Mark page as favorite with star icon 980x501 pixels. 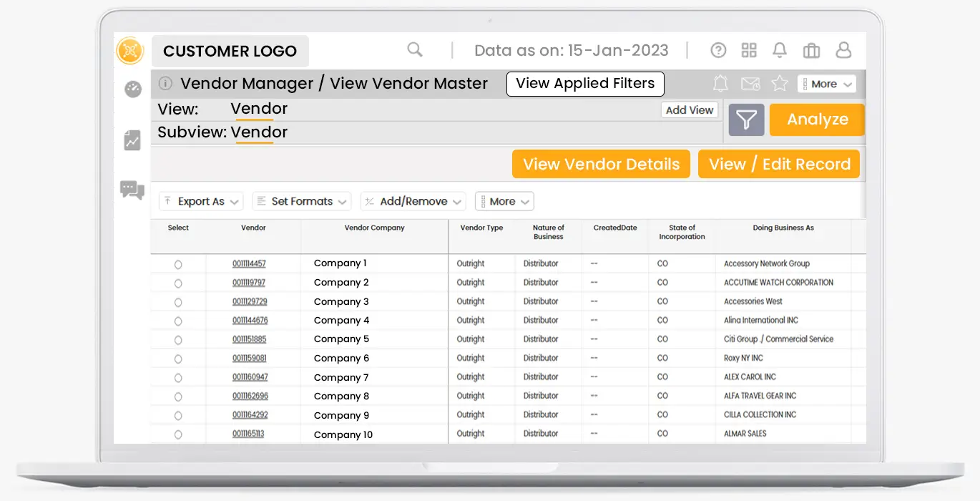click(780, 84)
